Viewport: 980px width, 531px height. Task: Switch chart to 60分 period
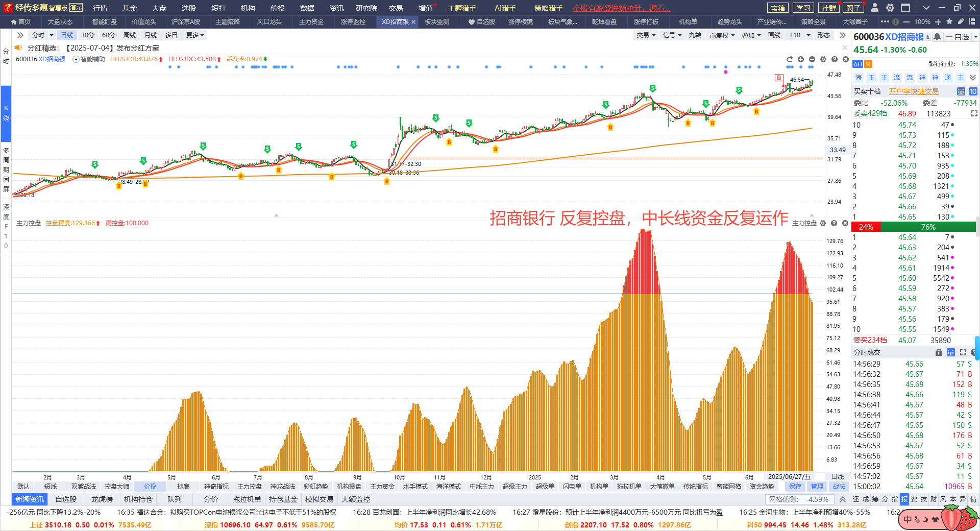click(109, 35)
